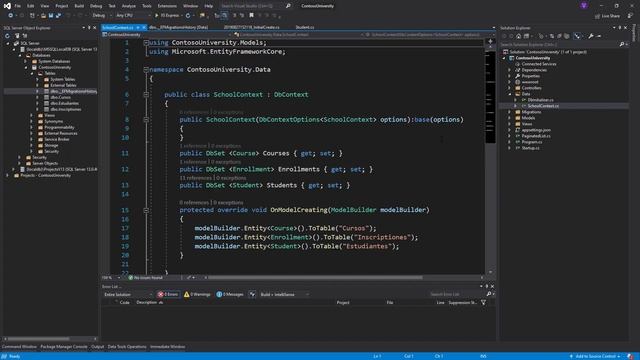The width and height of the screenshot is (640, 360).
Task: Open the Any CPU platform dropdown
Action: tap(133, 16)
